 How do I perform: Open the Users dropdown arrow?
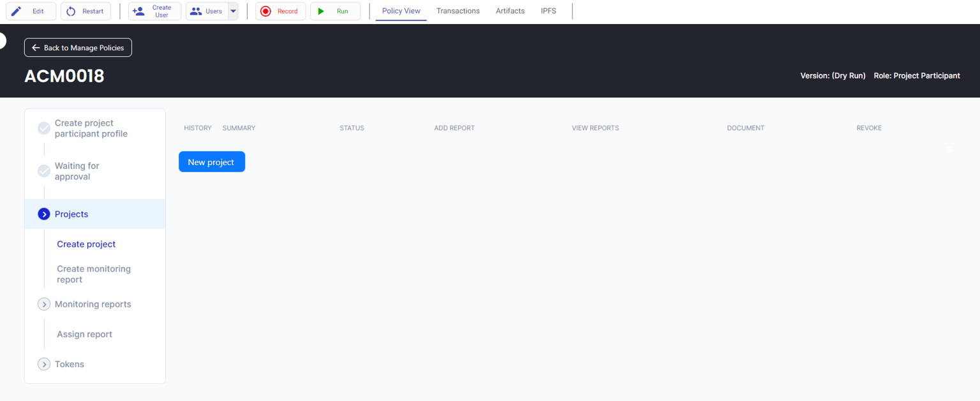click(233, 11)
